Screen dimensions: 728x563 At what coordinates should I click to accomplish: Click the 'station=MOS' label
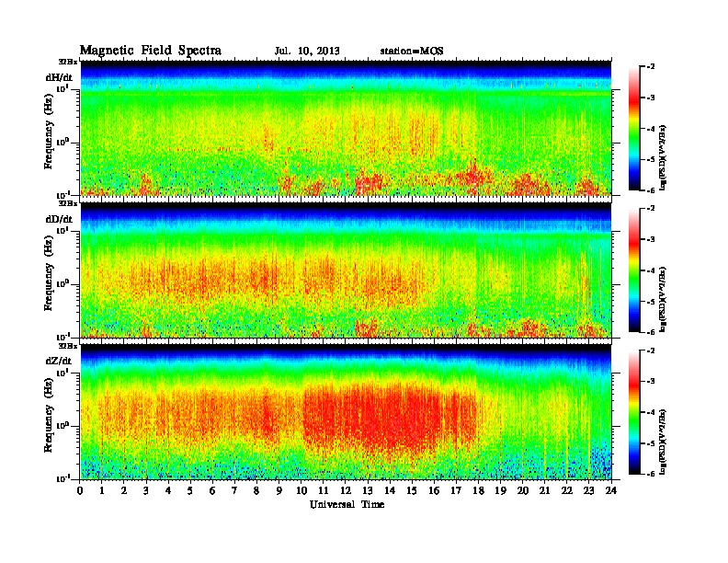[412, 52]
